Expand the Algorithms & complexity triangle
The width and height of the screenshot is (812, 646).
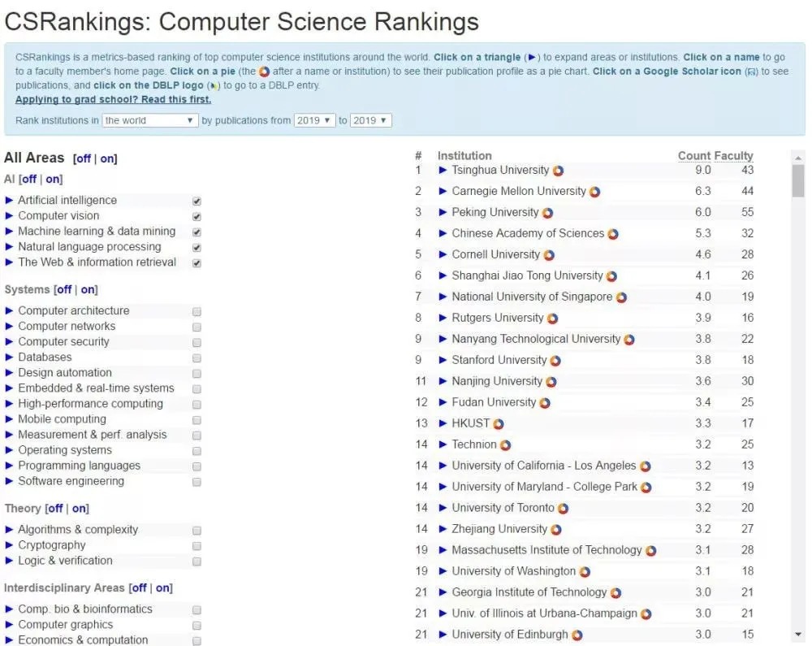coord(9,530)
